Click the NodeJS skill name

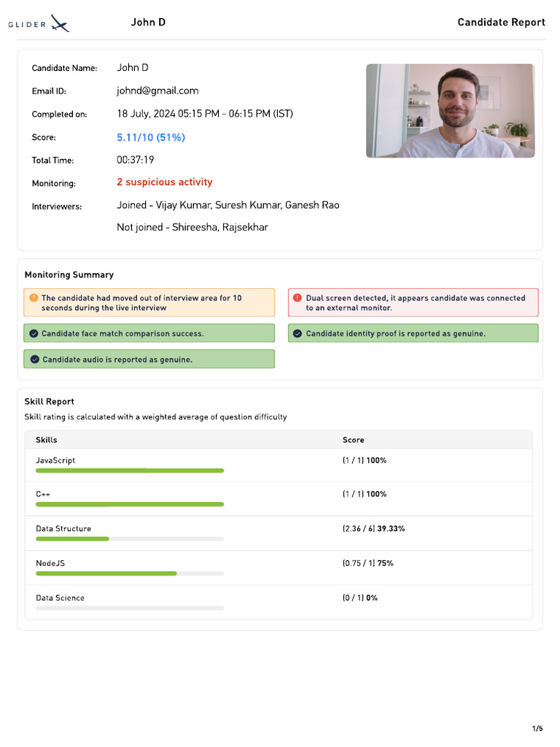coord(50,563)
